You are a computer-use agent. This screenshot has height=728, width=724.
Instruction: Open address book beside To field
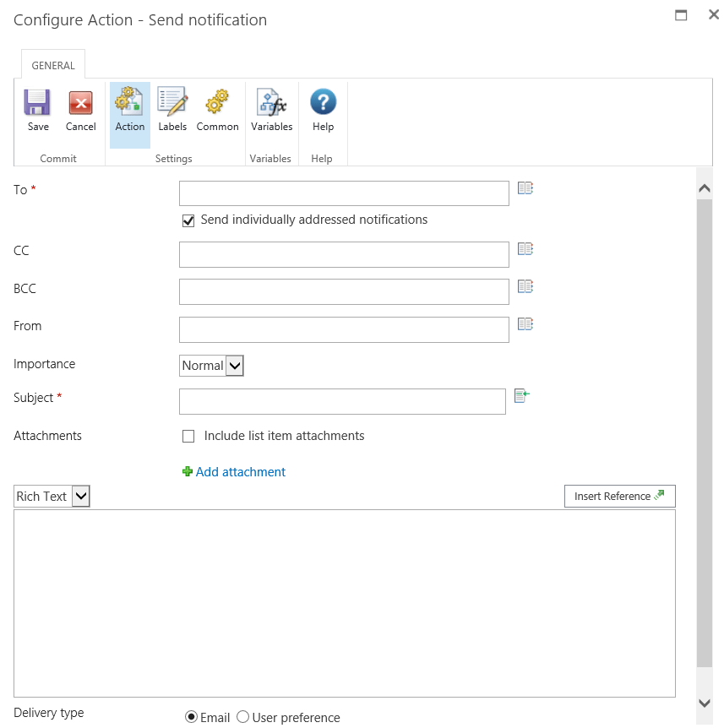525,188
